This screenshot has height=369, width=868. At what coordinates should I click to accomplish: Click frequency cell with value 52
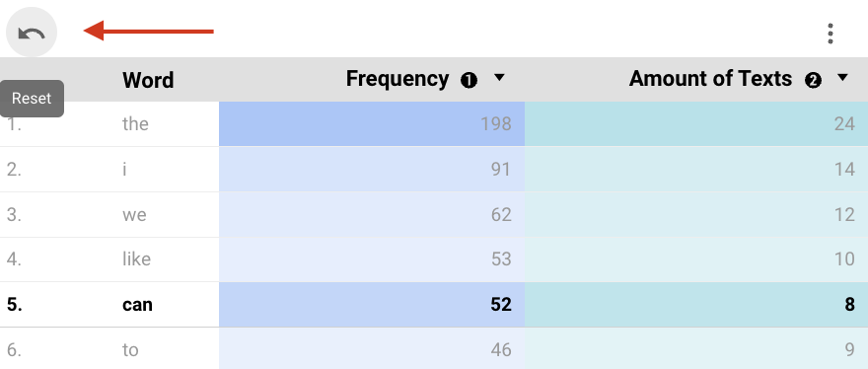[372, 305]
